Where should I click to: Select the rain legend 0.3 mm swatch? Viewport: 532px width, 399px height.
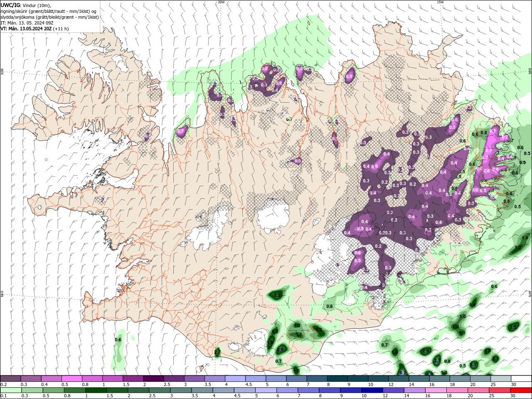[x=32, y=390]
